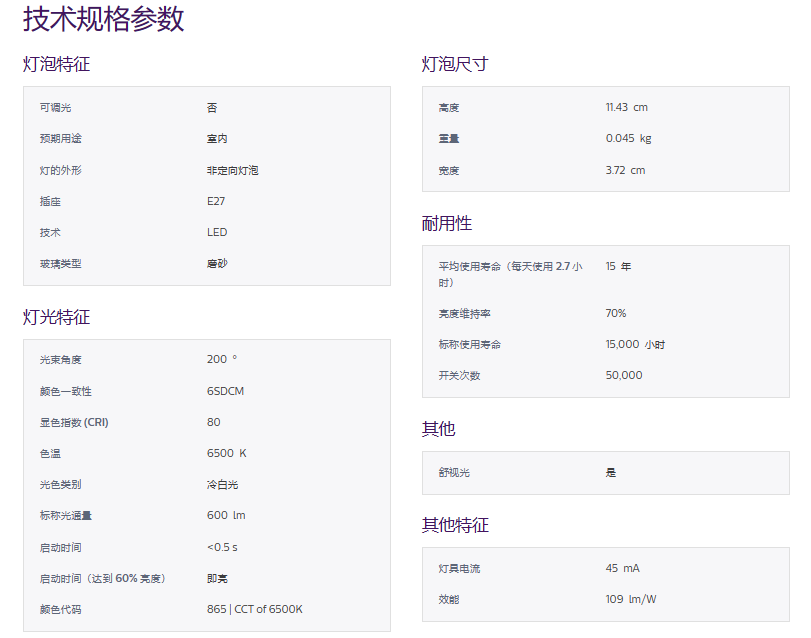Click the 光束角度 label
811x638 pixels.
61,360
